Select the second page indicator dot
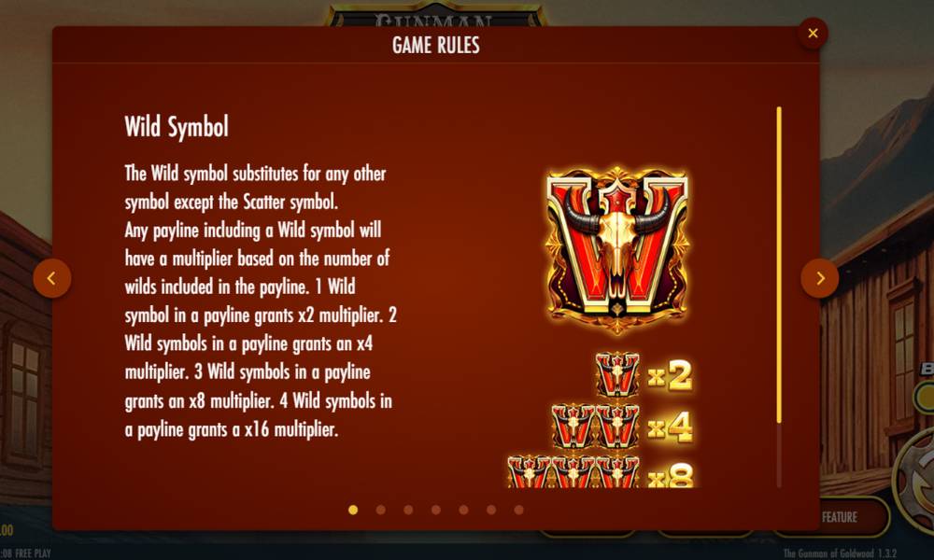This screenshot has height=560, width=934. pyautogui.click(x=381, y=510)
